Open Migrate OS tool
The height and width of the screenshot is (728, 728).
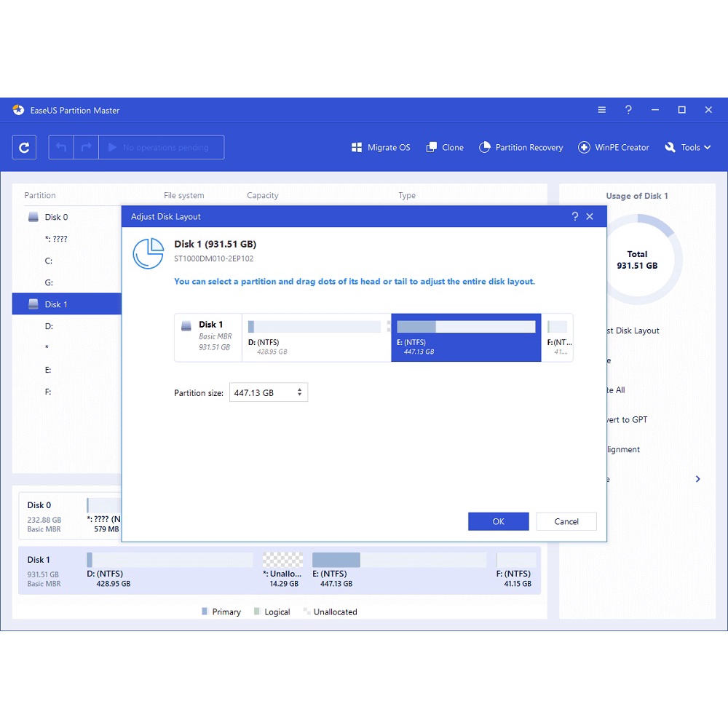click(x=381, y=147)
